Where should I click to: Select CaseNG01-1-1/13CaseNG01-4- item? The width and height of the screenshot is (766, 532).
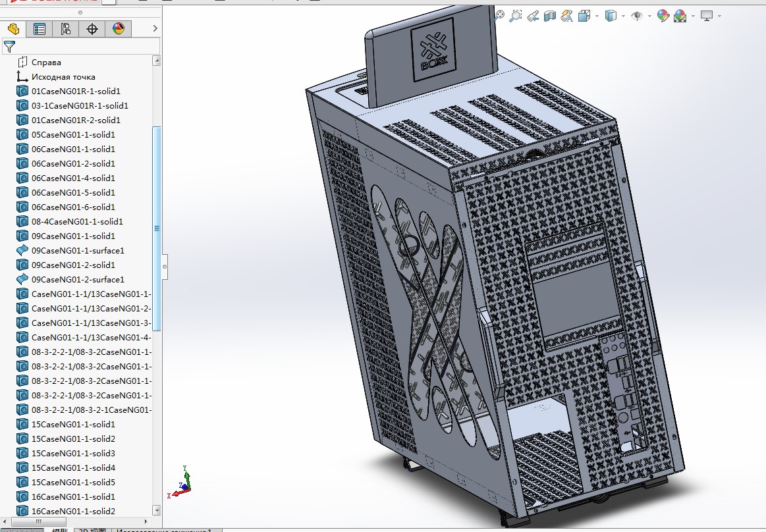click(x=91, y=337)
